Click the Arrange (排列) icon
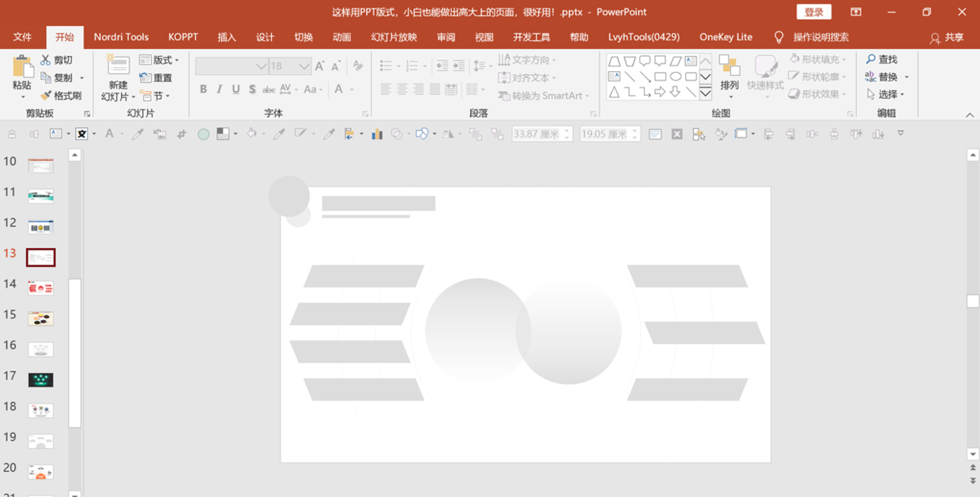 [x=729, y=66]
